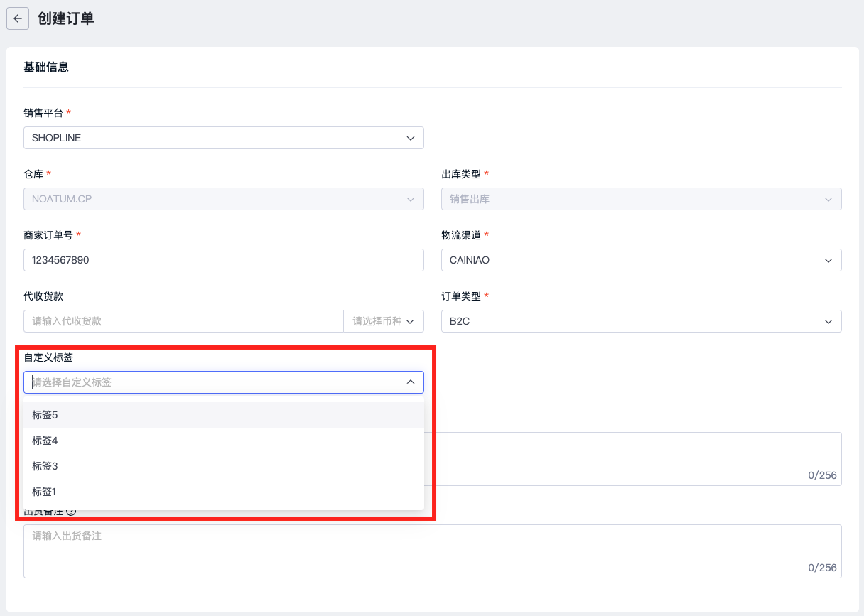The image size is (864, 616).
Task: Select 标签1 from the list
Action: pyautogui.click(x=224, y=492)
